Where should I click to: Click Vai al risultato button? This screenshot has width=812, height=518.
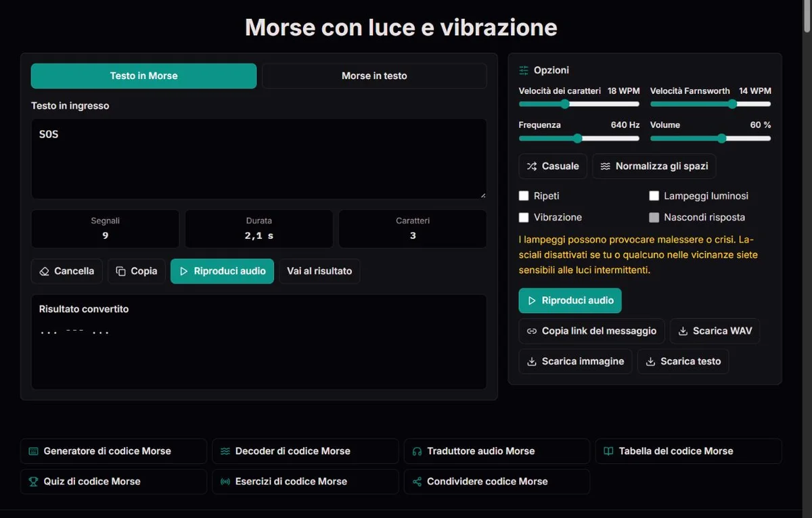click(x=319, y=271)
